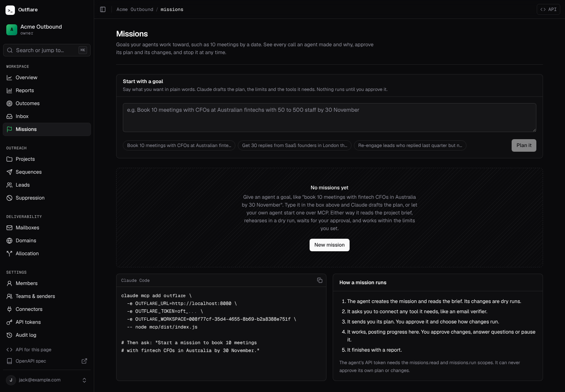Go to Teams & senders
This screenshot has height=392, width=565.
coord(47,296)
